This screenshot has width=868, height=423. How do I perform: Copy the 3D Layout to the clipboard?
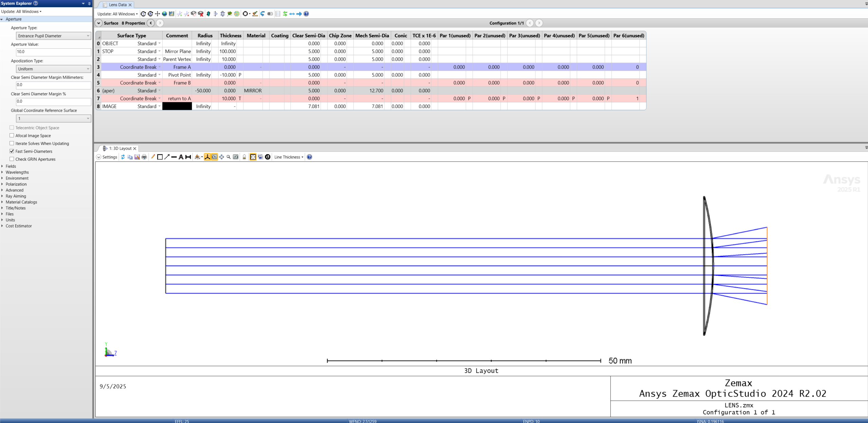click(130, 157)
